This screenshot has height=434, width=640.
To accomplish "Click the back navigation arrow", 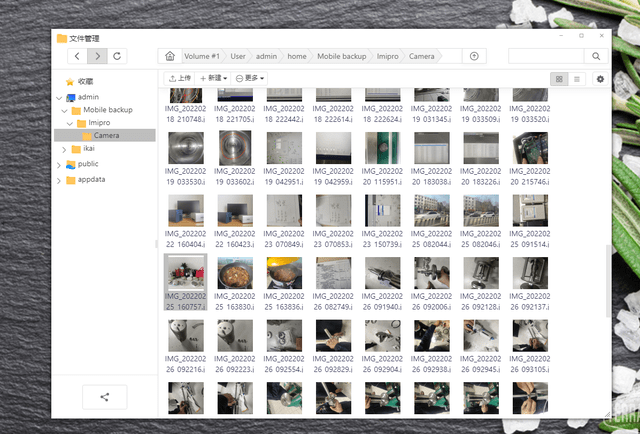I will tap(77, 56).
